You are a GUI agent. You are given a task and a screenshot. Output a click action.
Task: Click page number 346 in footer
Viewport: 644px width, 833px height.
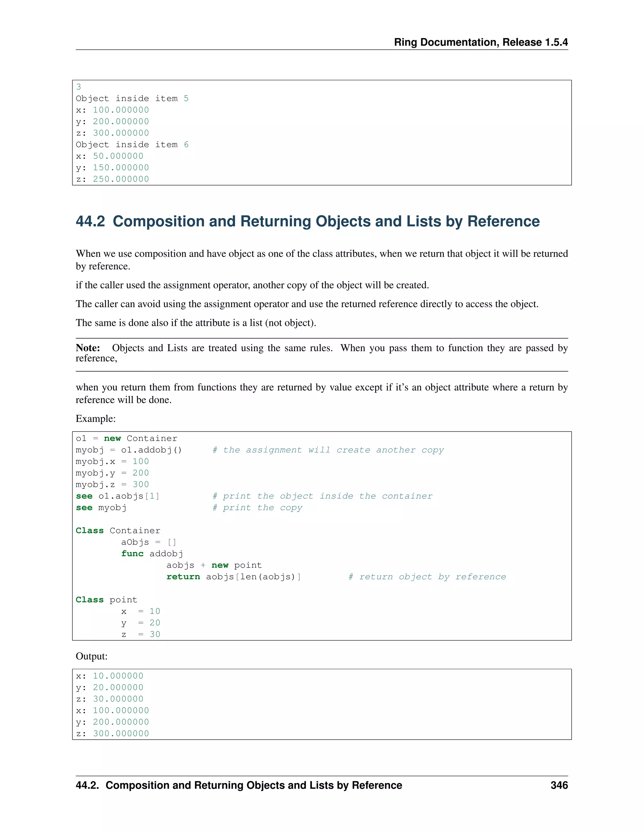[x=559, y=785]
